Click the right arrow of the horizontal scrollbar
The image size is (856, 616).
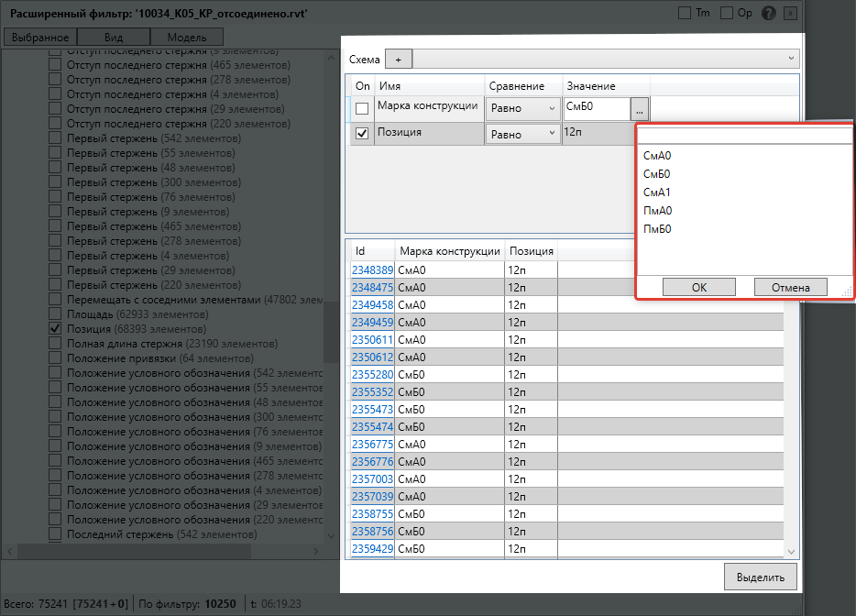(x=315, y=552)
